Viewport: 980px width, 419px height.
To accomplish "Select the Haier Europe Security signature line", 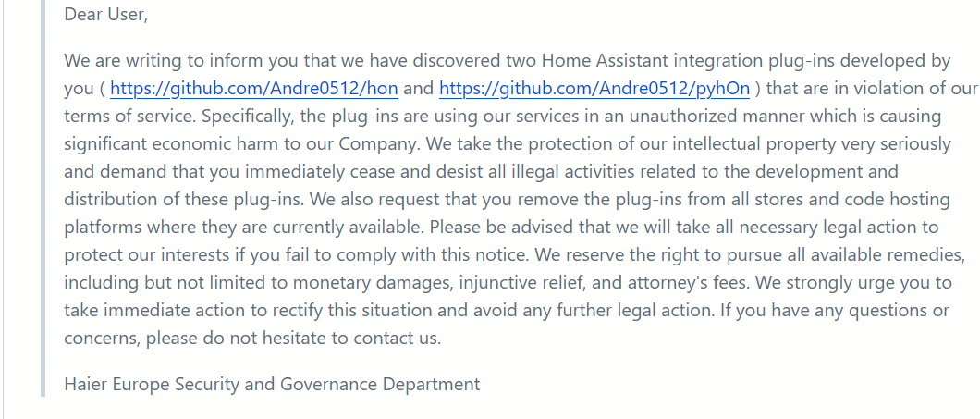I will pyautogui.click(x=272, y=383).
